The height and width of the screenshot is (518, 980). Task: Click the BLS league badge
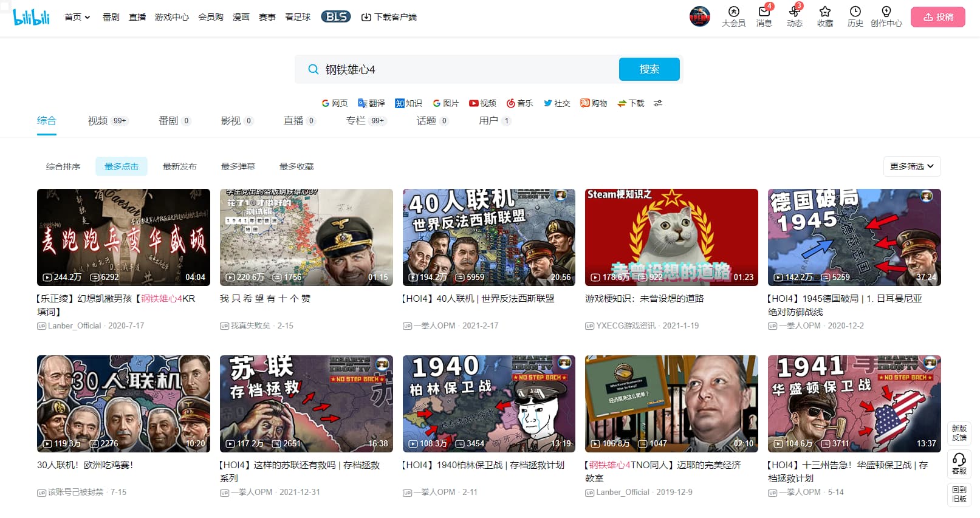(x=336, y=16)
